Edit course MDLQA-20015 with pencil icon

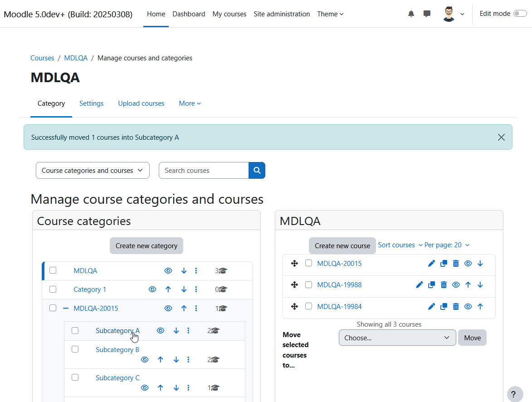point(431,264)
